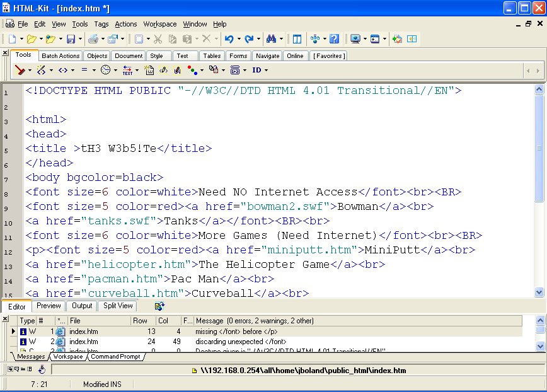
Task: Click the colored dots icon
Action: click(192, 70)
